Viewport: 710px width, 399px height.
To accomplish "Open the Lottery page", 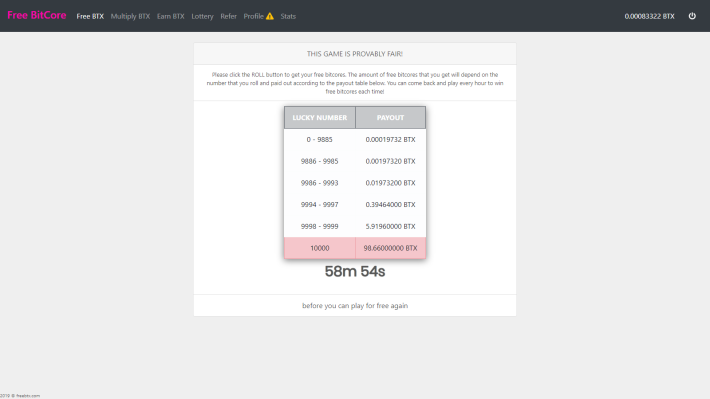I will coord(202,16).
